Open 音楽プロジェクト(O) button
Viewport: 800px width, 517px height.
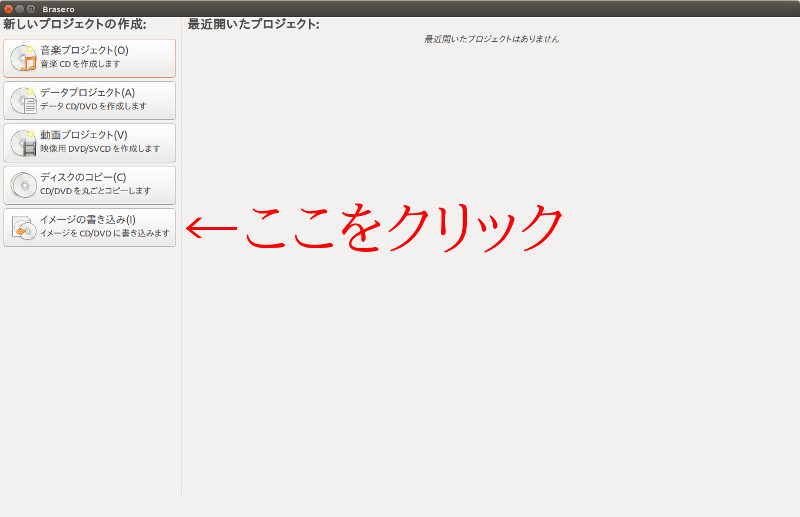point(90,58)
